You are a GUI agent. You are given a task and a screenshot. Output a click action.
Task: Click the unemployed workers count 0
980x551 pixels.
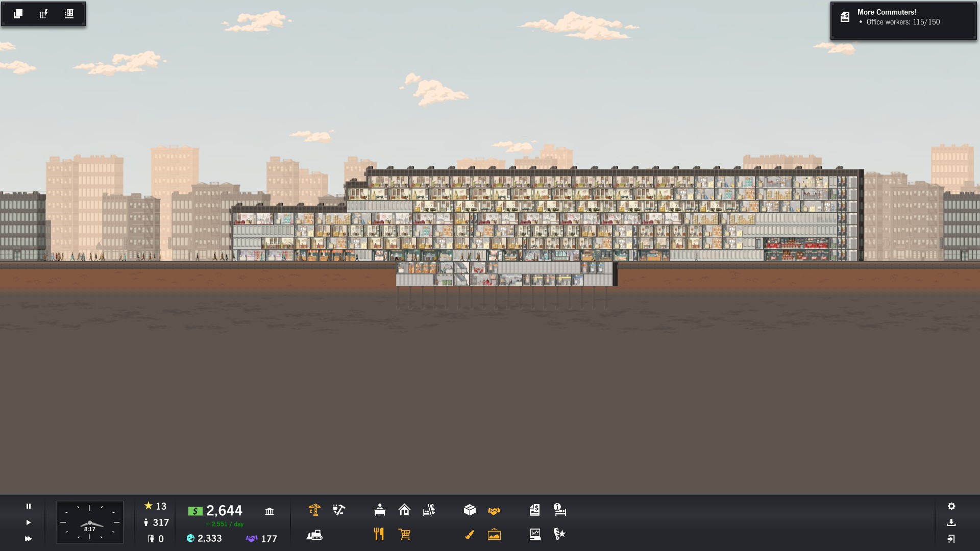click(x=155, y=539)
